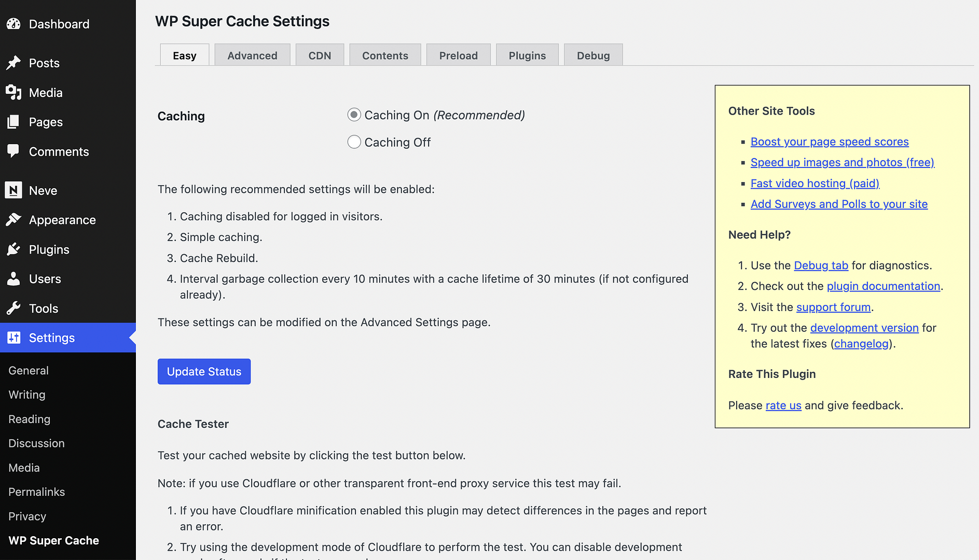Click the Pages stacked-sheets icon
Image resolution: width=979 pixels, height=560 pixels.
pos(13,122)
